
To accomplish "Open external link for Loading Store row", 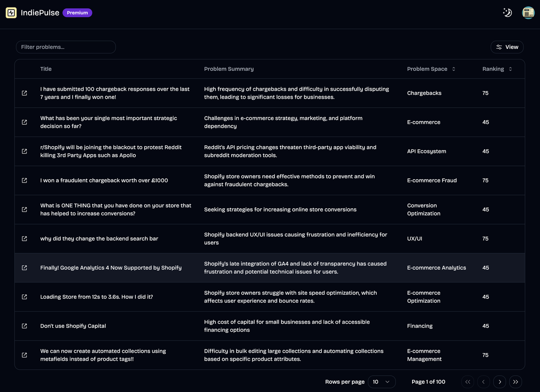I will [24, 297].
